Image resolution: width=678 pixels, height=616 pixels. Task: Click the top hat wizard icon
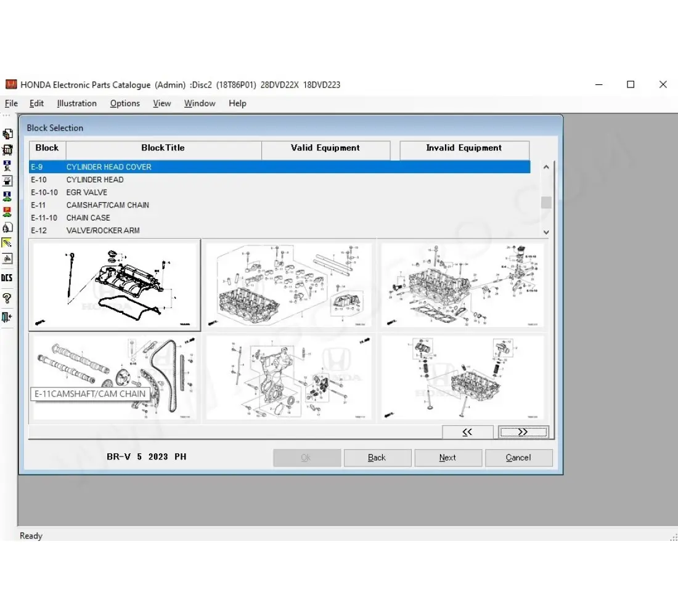pos(7,180)
